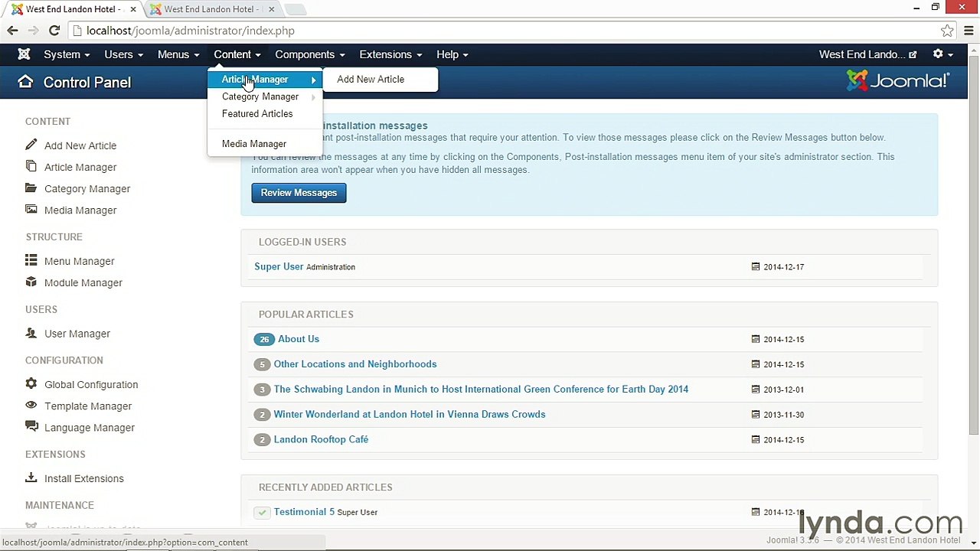Click the User Manager person icon
The width and height of the screenshot is (980, 551).
(31, 333)
